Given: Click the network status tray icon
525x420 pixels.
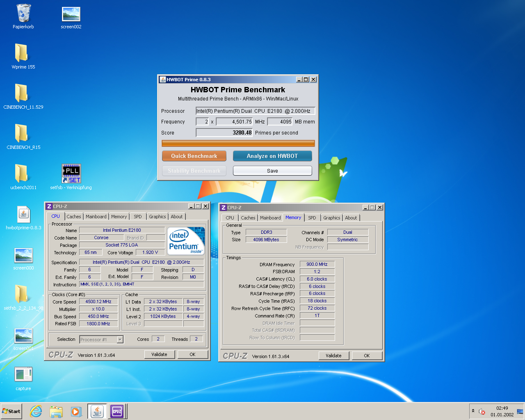Looking at the screenshot, I should tap(520, 411).
